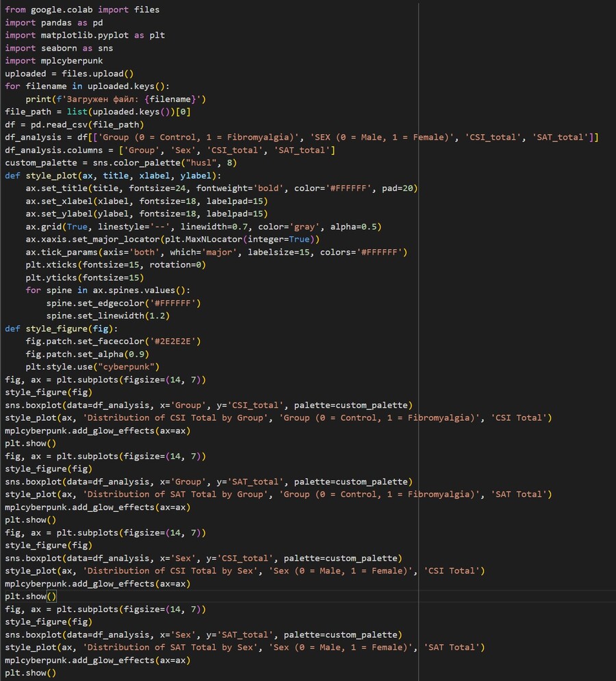616x681 pixels.
Task: Click the 'ax.set_ylabel' line
Action: [x=146, y=214]
